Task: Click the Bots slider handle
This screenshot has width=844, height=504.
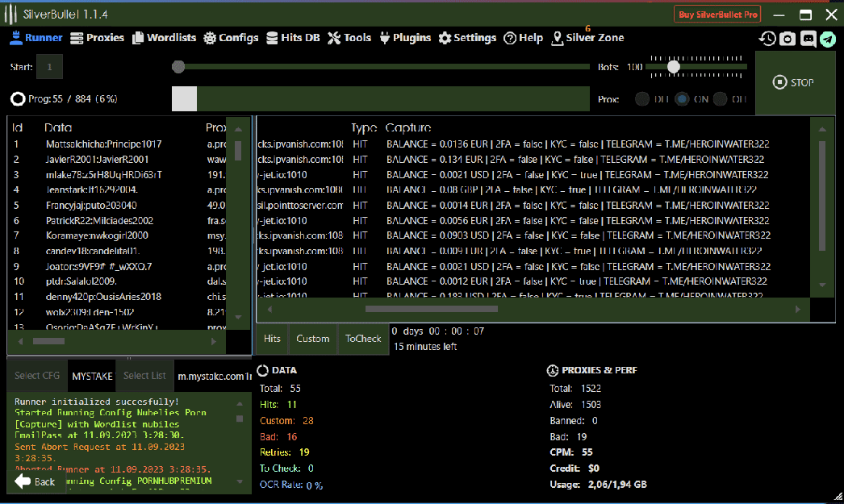Action: point(673,67)
